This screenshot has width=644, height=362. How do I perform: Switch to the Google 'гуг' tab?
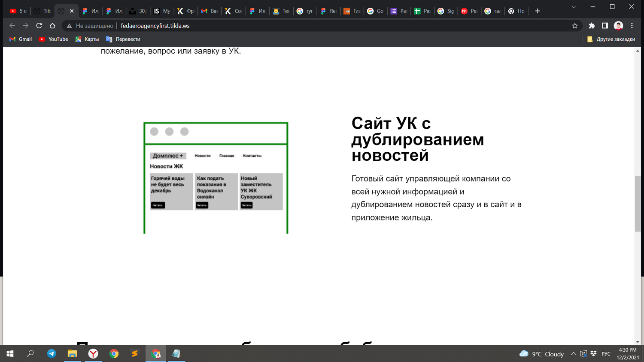point(305,11)
